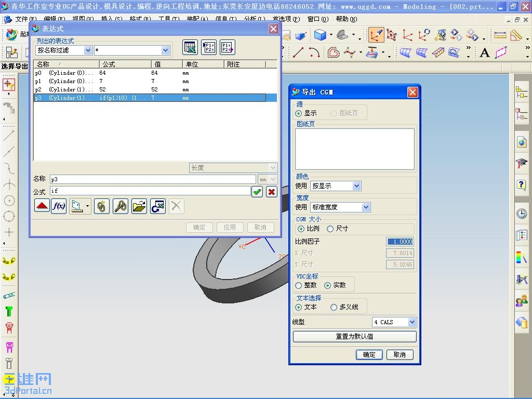The width and height of the screenshot is (532, 399).
Task: Click the import expressions P1= P2= icon
Action: pos(209,47)
